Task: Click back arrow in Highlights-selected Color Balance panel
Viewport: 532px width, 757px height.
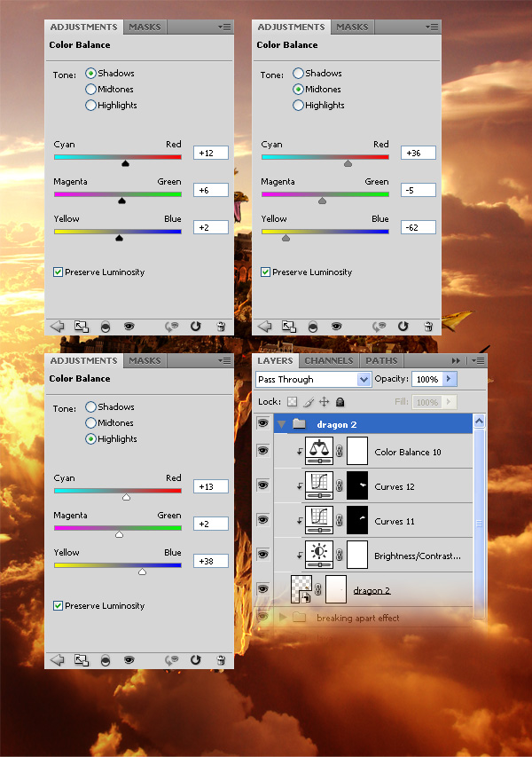Action: point(58,660)
